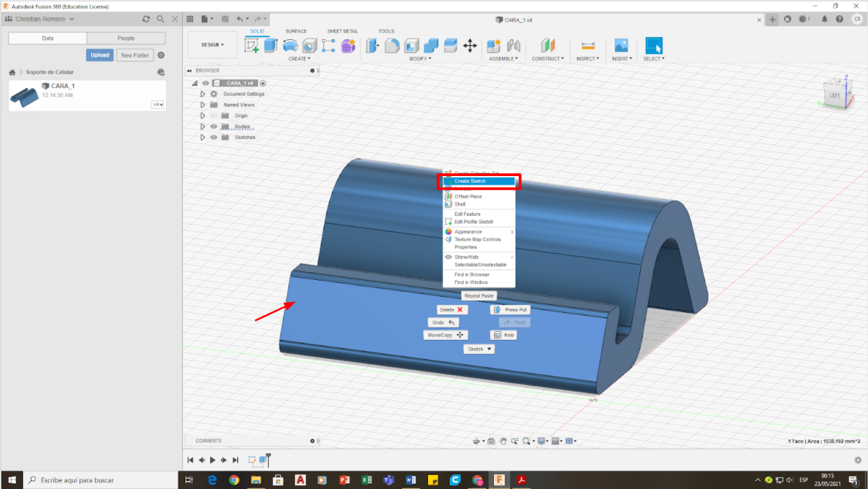
Task: Click the Measure inspect icon
Action: [588, 45]
